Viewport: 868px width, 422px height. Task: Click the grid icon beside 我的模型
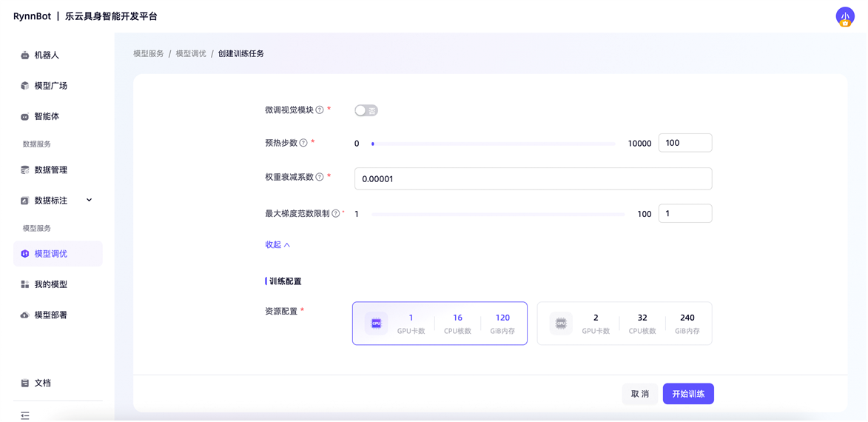pyautogui.click(x=24, y=284)
